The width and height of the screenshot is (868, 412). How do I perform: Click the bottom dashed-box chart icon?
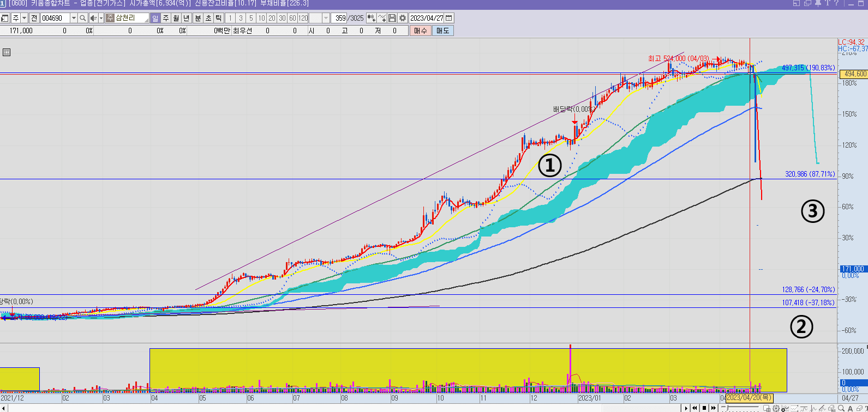pos(794,408)
